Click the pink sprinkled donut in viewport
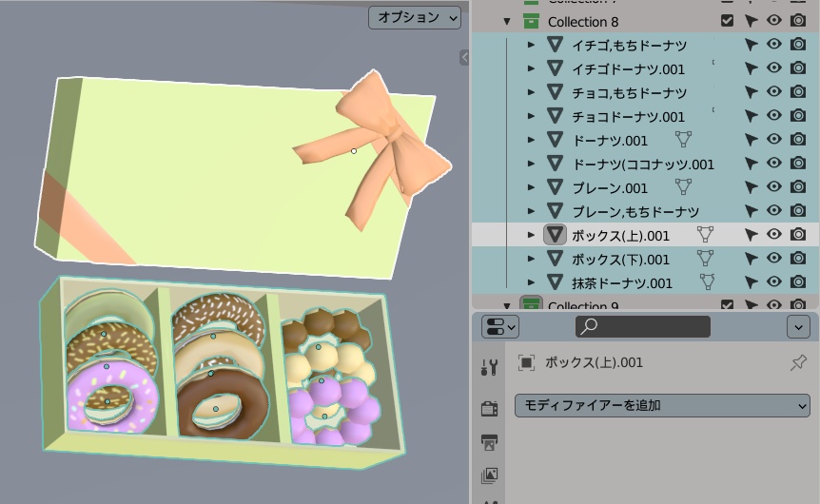This screenshot has height=504, width=820. click(111, 398)
